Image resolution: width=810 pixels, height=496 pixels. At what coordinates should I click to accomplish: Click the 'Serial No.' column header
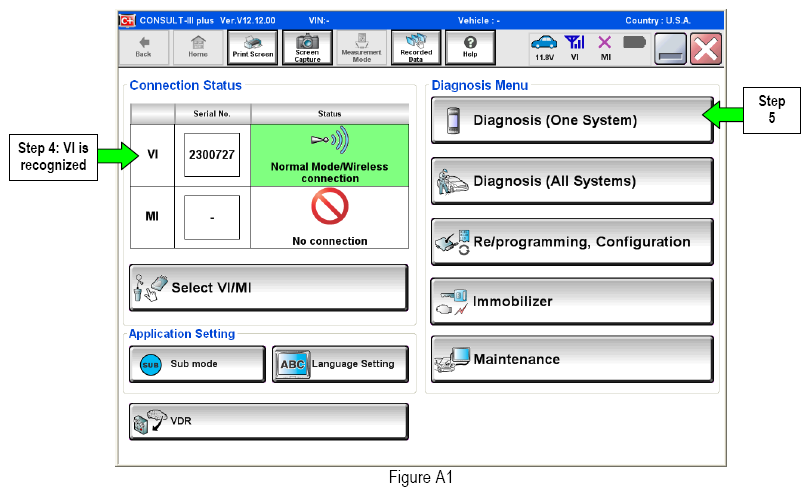coord(212,114)
